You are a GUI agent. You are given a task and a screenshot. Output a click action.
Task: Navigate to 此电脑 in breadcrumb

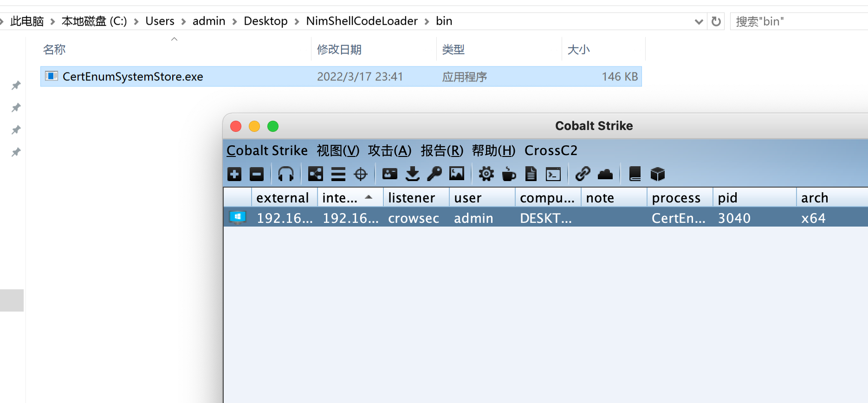(x=27, y=21)
